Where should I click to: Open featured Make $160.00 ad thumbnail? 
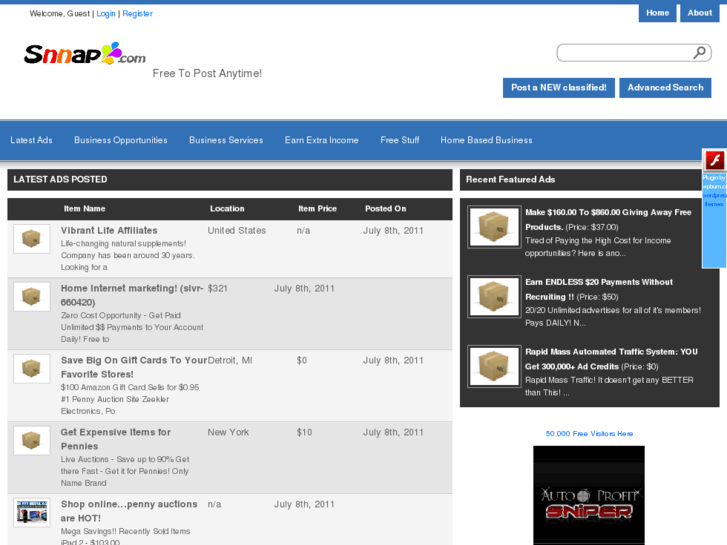click(494, 227)
